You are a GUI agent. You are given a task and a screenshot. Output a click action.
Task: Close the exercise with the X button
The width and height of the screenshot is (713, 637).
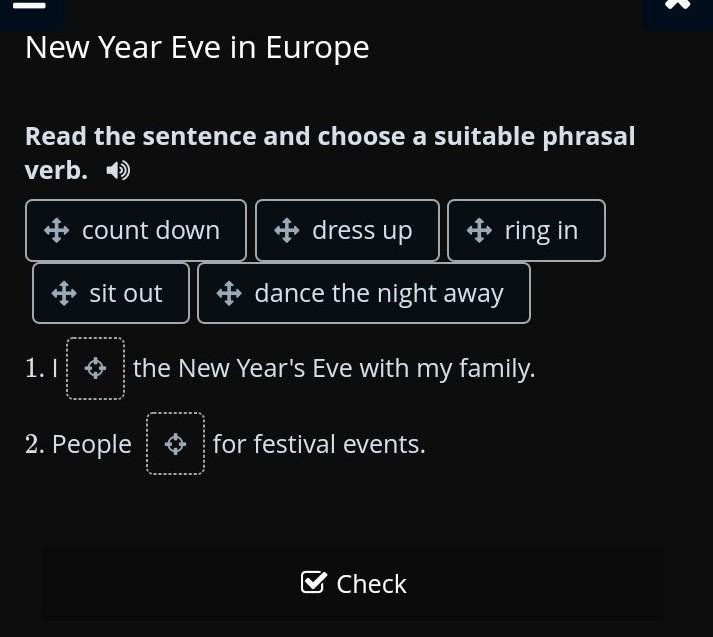[677, 6]
